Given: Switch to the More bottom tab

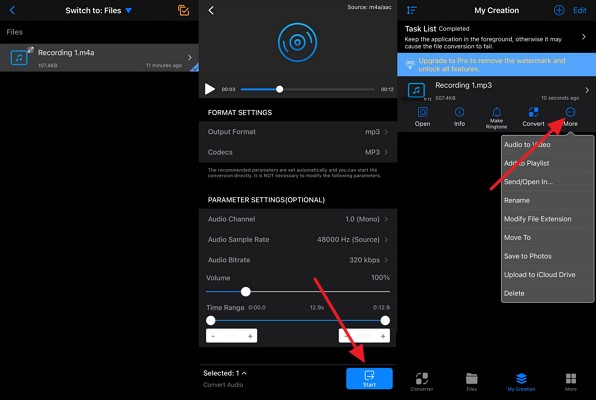Looking at the screenshot, I should pos(571,382).
